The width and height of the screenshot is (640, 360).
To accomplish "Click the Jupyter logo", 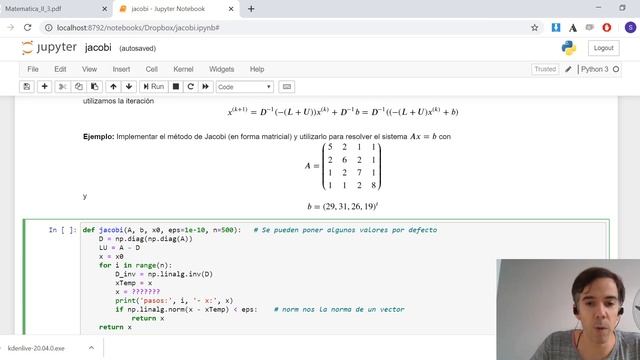I will click(x=49, y=47).
